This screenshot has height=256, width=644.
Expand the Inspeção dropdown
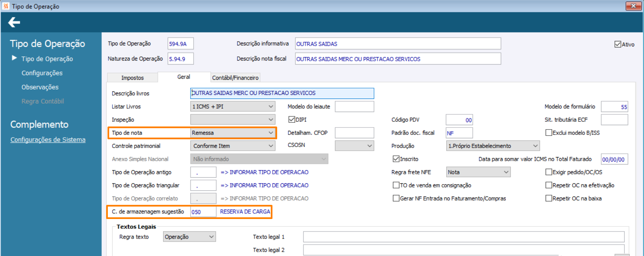pos(233,119)
